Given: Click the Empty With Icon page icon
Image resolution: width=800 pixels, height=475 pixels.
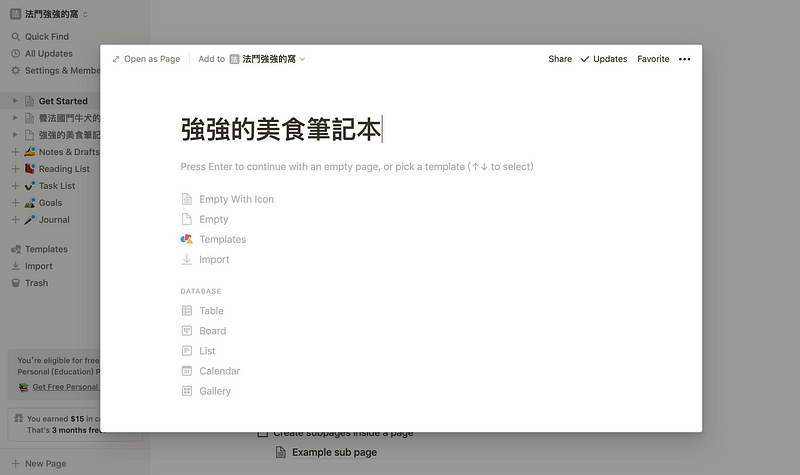Looking at the screenshot, I should [187, 199].
